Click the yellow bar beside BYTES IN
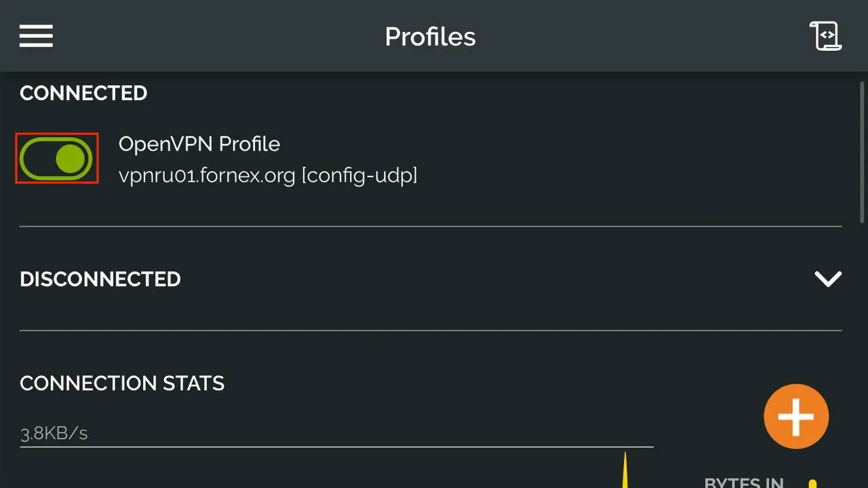The width and height of the screenshot is (868, 488). pos(812,483)
